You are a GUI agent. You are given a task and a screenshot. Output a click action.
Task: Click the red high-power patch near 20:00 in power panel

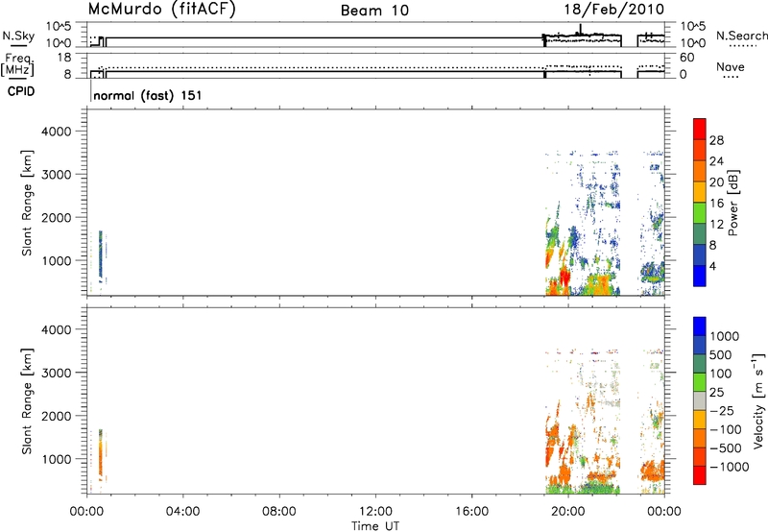pos(564,278)
